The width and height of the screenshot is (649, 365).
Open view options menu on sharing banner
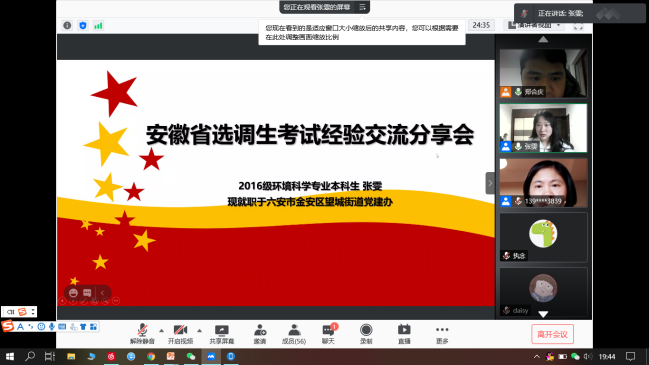click(362, 7)
